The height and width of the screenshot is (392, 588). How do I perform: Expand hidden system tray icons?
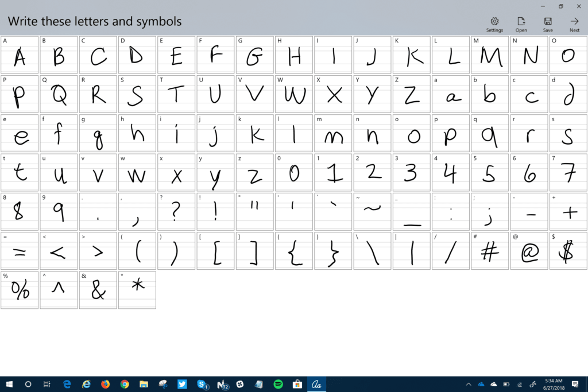click(468, 383)
